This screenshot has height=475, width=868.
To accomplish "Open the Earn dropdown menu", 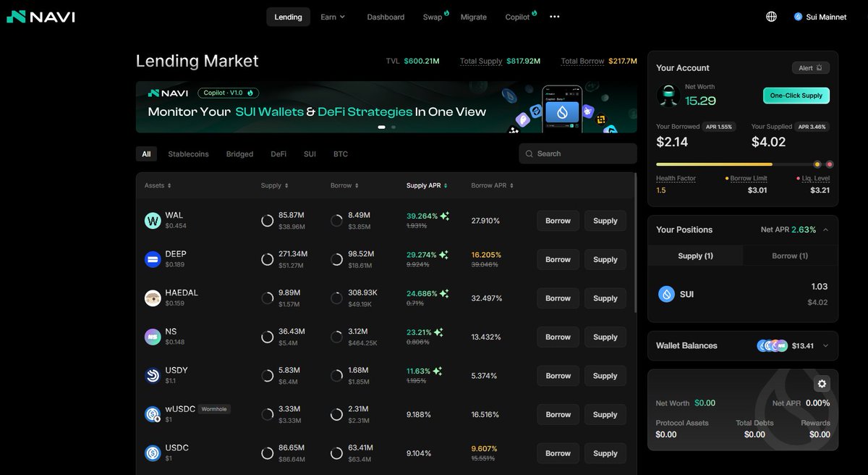I will tap(333, 17).
